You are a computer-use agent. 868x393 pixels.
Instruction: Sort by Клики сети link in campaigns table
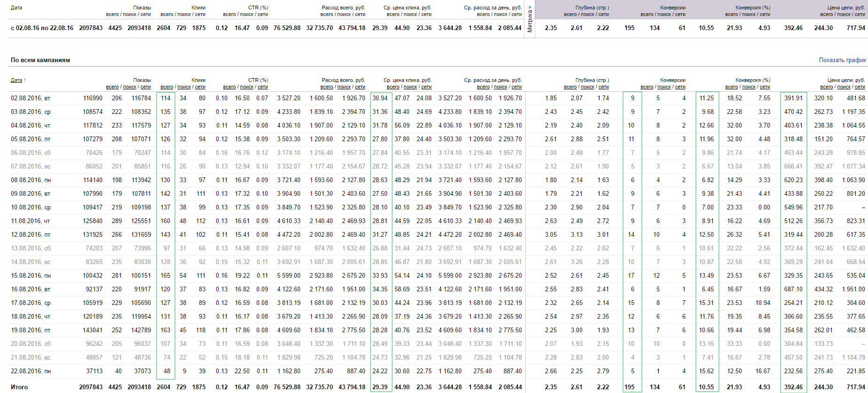coord(200,87)
